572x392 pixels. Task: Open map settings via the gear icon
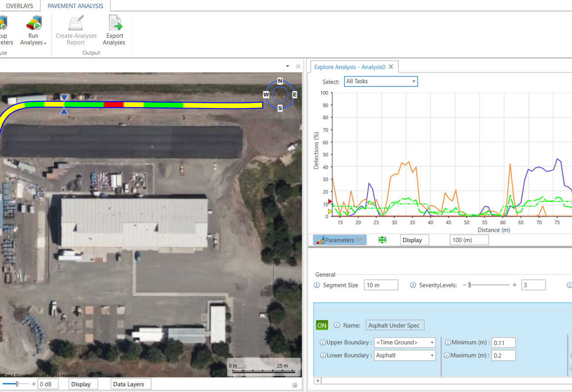(295, 384)
